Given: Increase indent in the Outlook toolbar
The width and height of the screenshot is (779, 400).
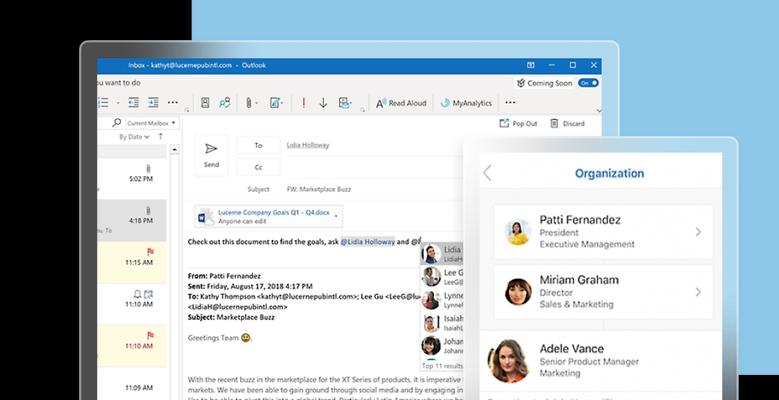Looking at the screenshot, I should (153, 103).
